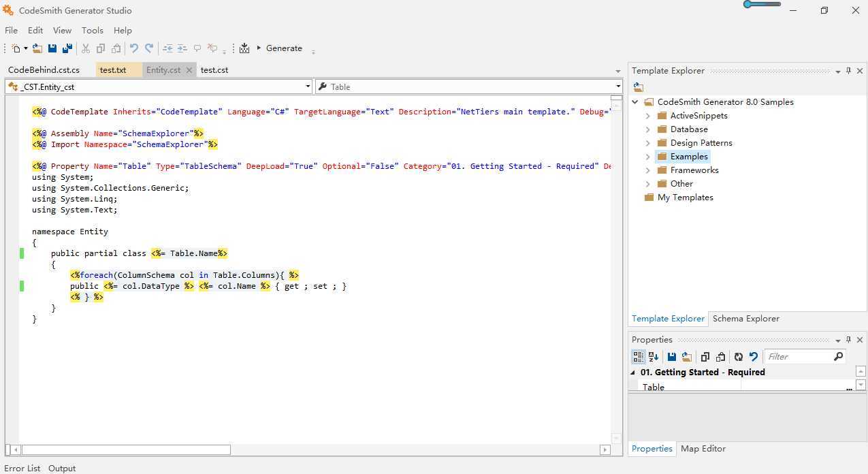The height and width of the screenshot is (474, 868).
Task: Open the Edit menu
Action: pyautogui.click(x=35, y=30)
